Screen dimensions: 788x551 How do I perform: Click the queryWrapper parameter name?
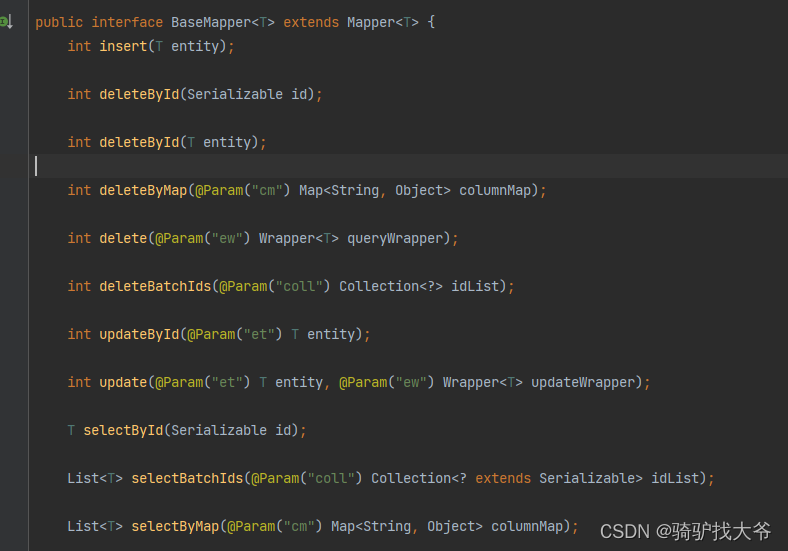(x=395, y=238)
